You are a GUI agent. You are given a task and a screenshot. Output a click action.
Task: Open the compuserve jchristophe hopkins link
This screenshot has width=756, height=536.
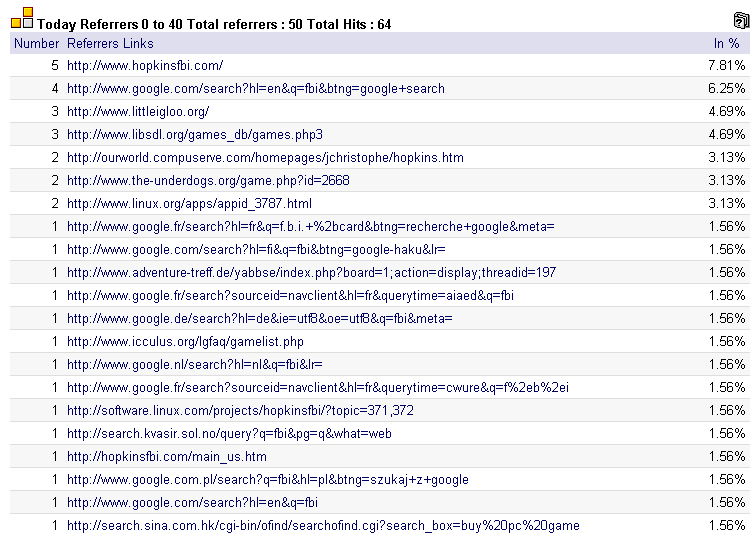coord(265,158)
